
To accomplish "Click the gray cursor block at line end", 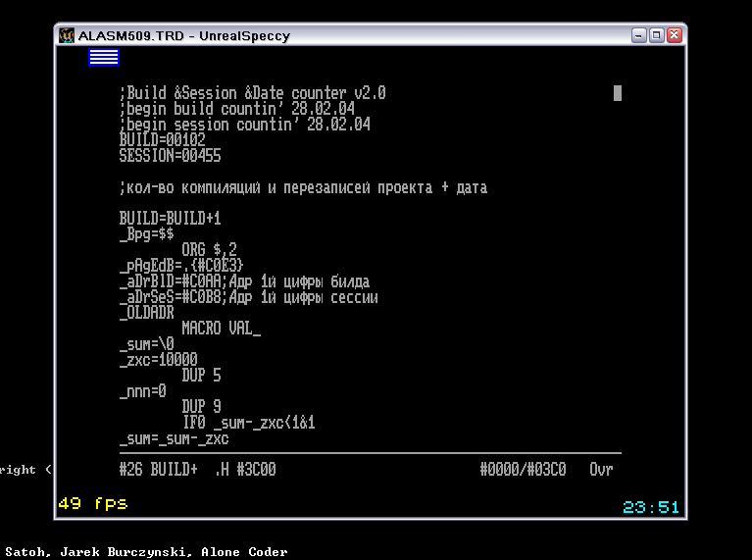I will (618, 93).
